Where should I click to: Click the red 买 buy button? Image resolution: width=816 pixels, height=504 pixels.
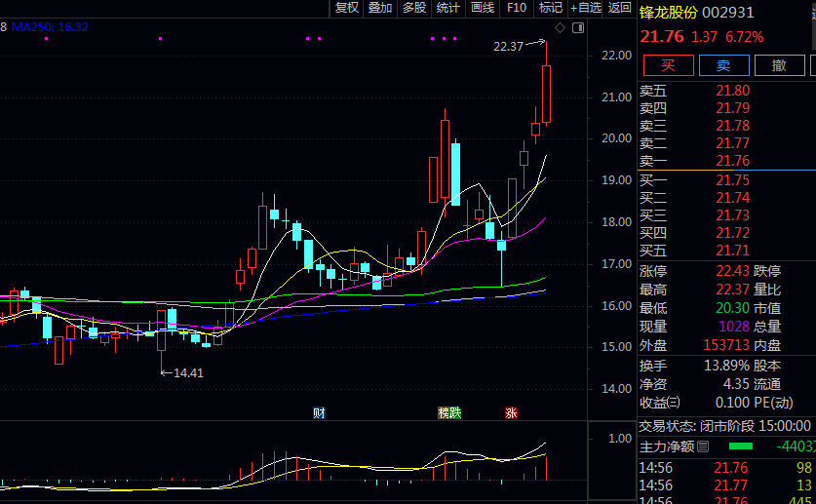click(668, 65)
